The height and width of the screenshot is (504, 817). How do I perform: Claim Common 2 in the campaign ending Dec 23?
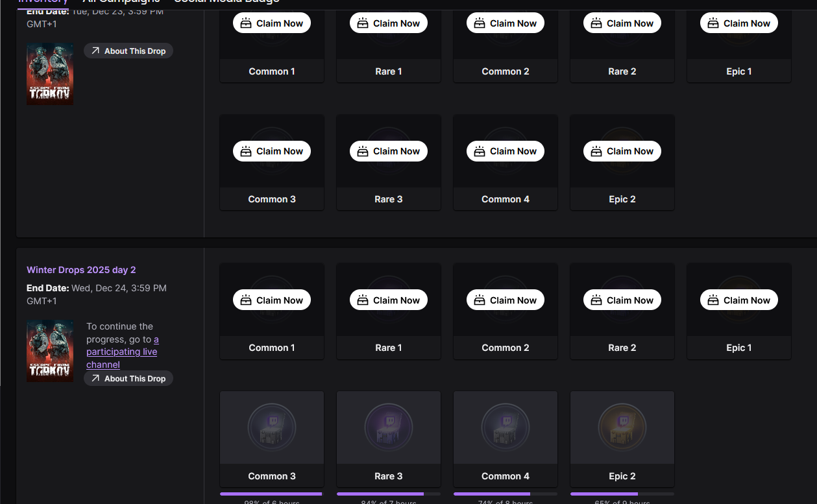coord(506,23)
